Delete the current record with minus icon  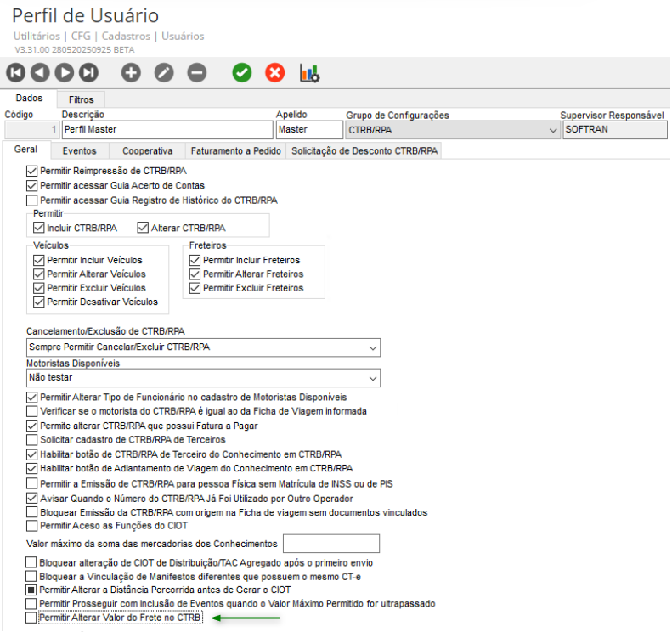click(x=197, y=72)
